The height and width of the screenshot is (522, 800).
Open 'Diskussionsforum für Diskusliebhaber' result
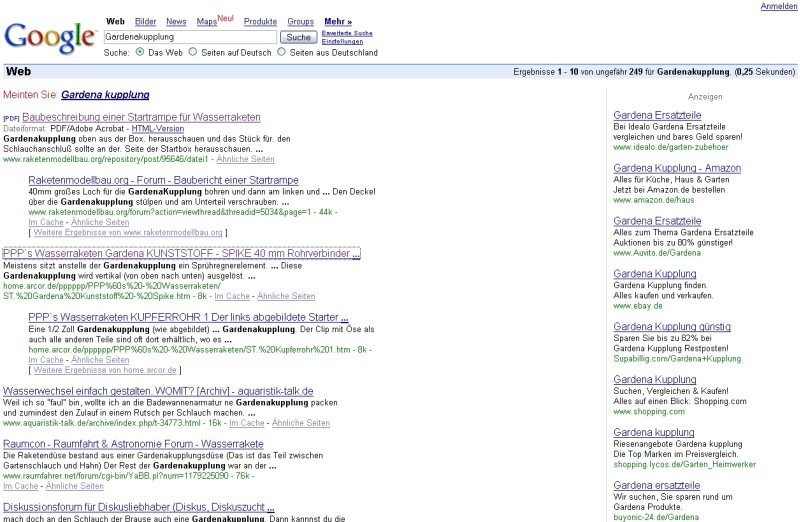(x=139, y=507)
